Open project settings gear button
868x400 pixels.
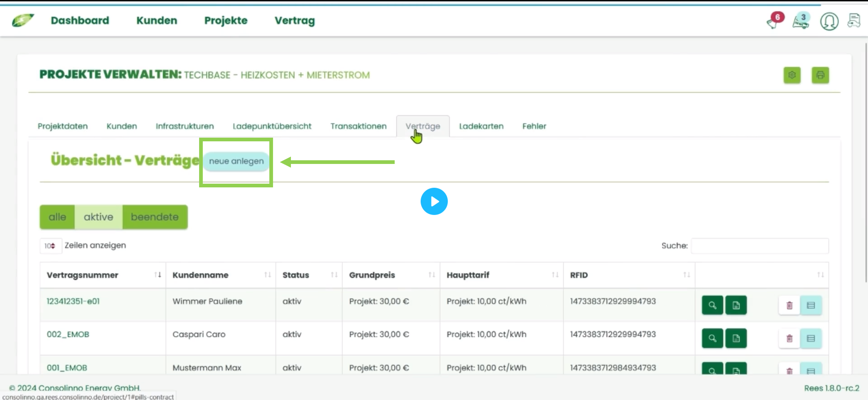792,75
